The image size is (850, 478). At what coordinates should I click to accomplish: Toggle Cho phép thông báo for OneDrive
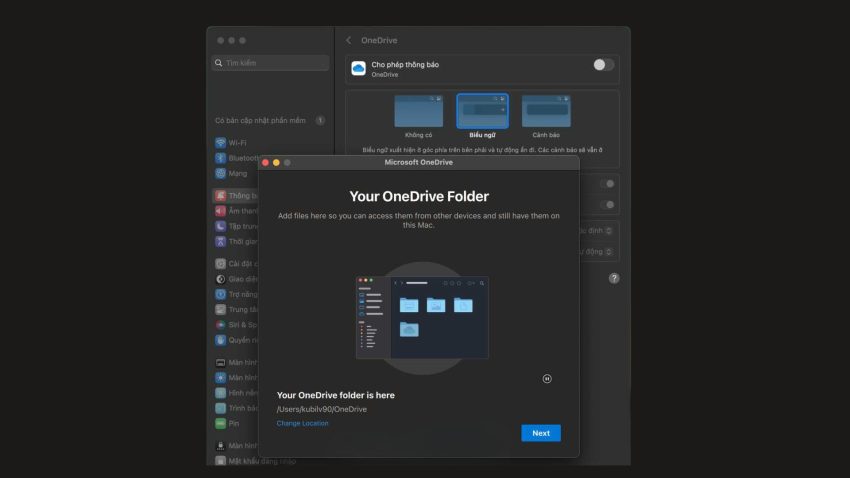point(603,65)
